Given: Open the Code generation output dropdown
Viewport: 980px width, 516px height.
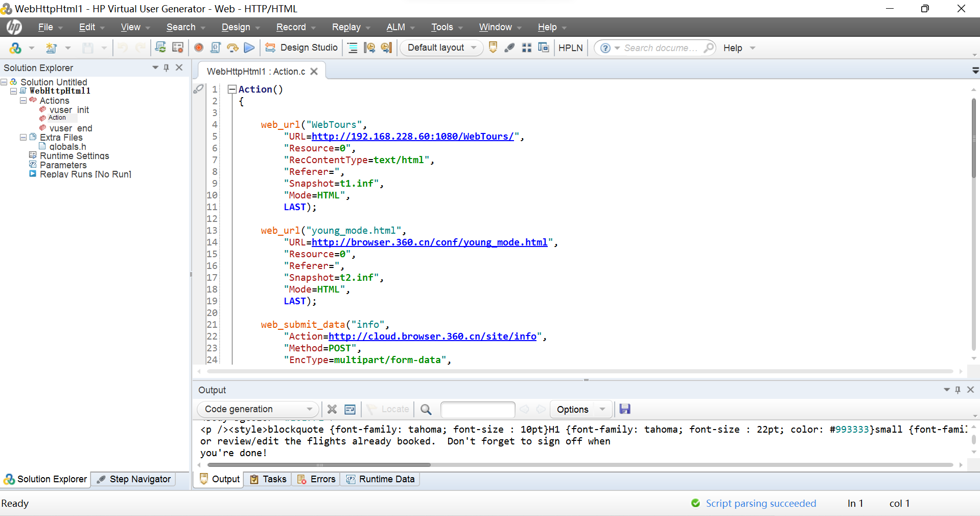Looking at the screenshot, I should [x=257, y=409].
